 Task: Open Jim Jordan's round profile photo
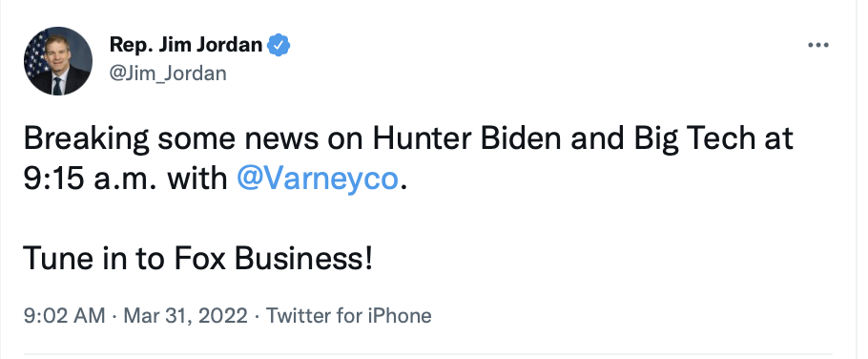(58, 61)
